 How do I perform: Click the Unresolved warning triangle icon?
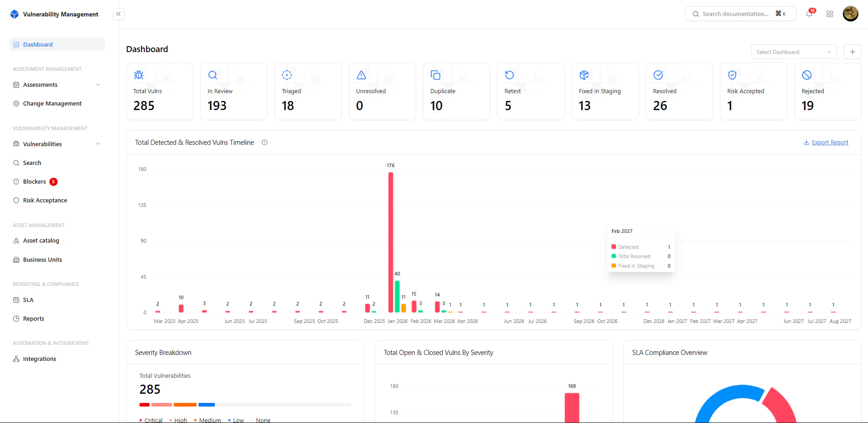[361, 75]
